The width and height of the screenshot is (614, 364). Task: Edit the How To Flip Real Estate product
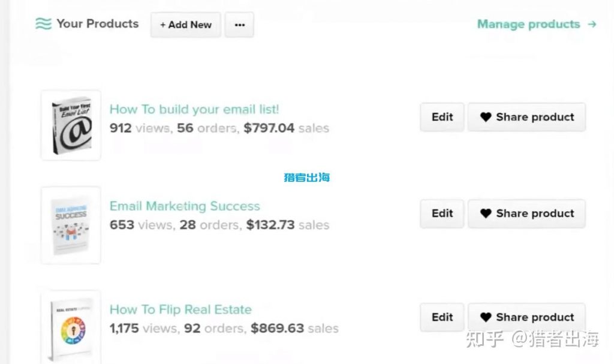(442, 317)
